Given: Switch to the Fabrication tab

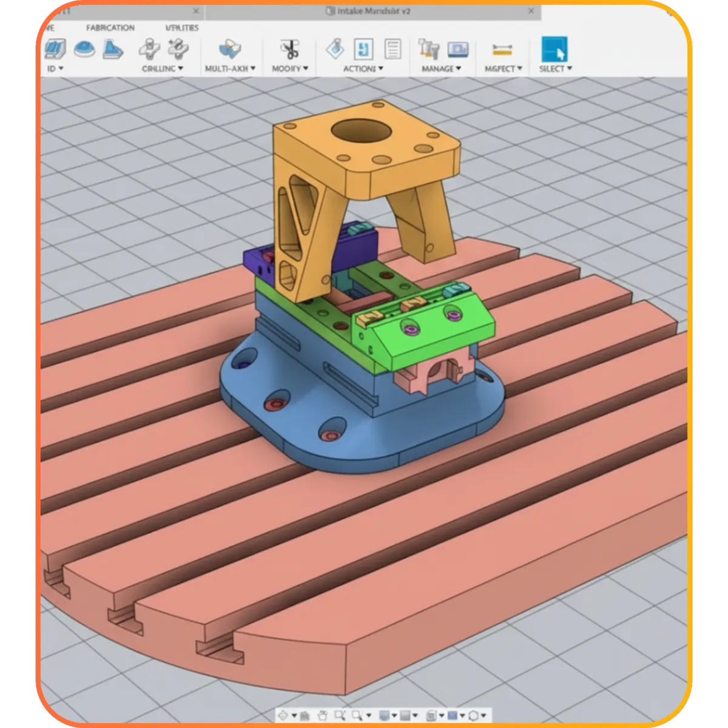Looking at the screenshot, I should point(110,28).
